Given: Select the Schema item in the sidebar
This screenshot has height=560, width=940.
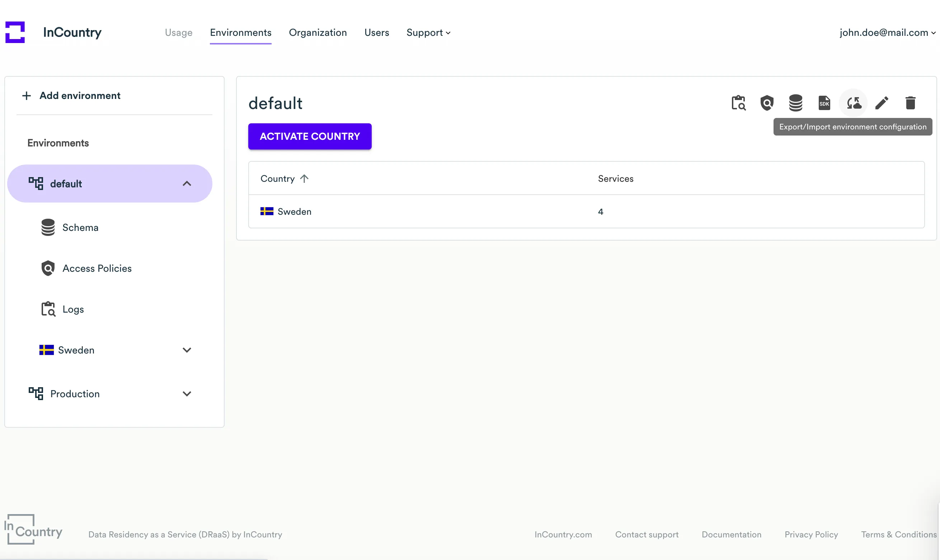Looking at the screenshot, I should (80, 228).
